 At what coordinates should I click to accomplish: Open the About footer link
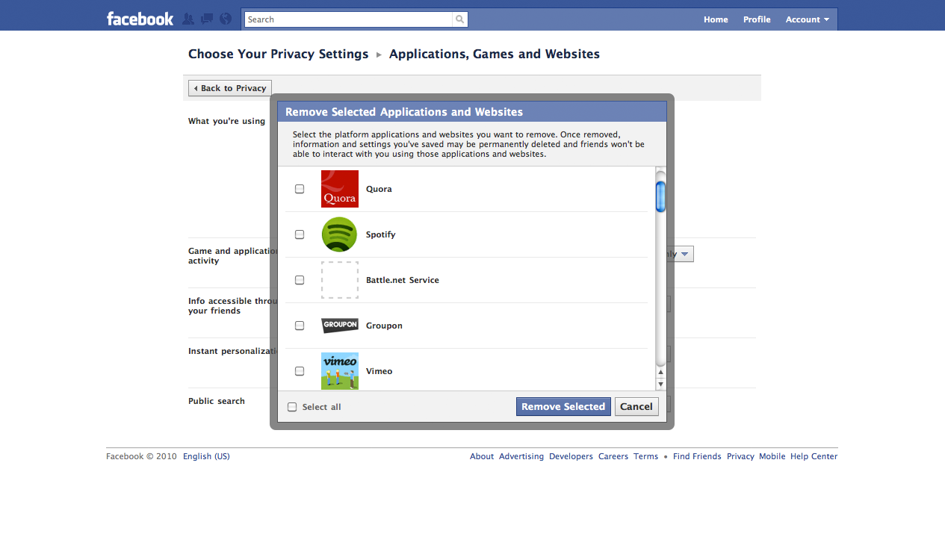482,456
